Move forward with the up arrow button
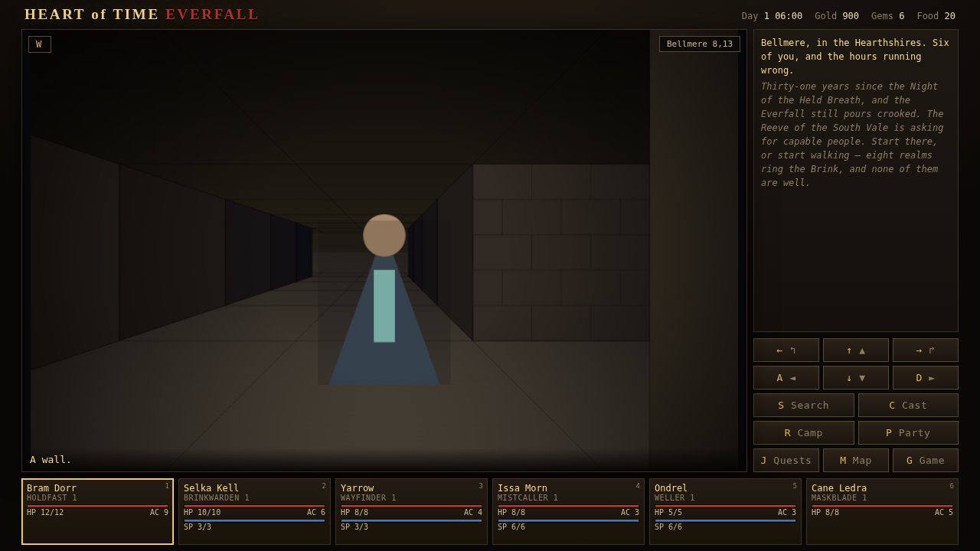The image size is (980, 551). (x=856, y=350)
